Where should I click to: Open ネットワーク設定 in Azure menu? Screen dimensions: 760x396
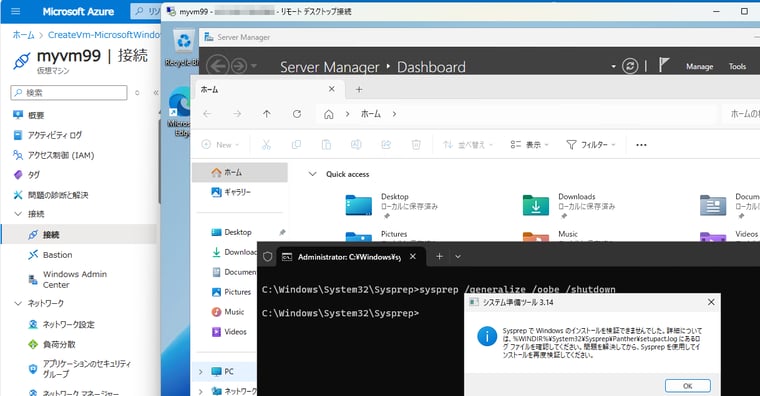[68, 324]
